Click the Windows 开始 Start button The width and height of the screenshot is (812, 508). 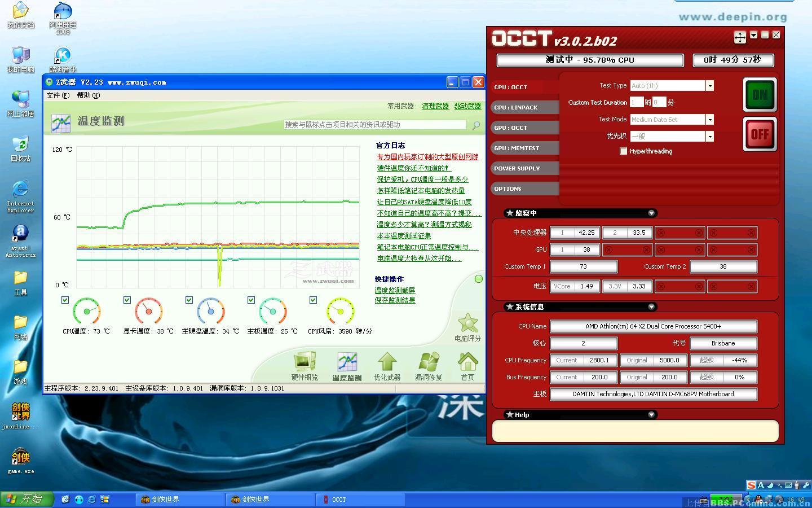click(27, 499)
